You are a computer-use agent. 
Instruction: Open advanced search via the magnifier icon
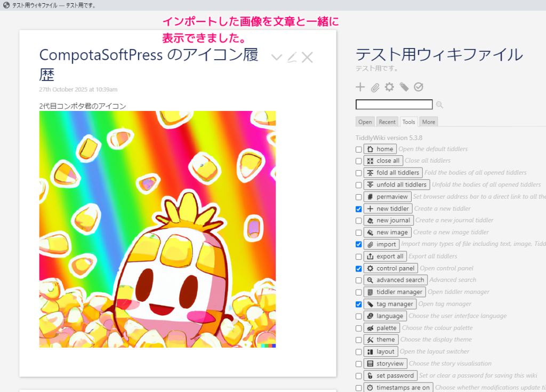[440, 105]
